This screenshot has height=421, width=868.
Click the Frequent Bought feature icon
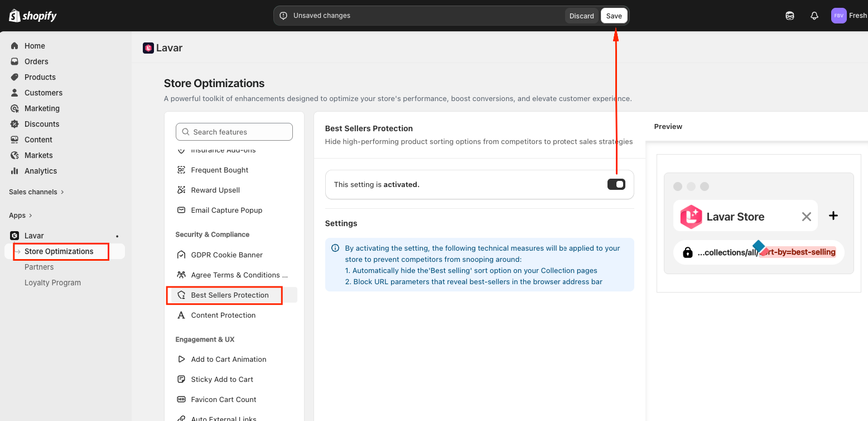[x=181, y=170]
